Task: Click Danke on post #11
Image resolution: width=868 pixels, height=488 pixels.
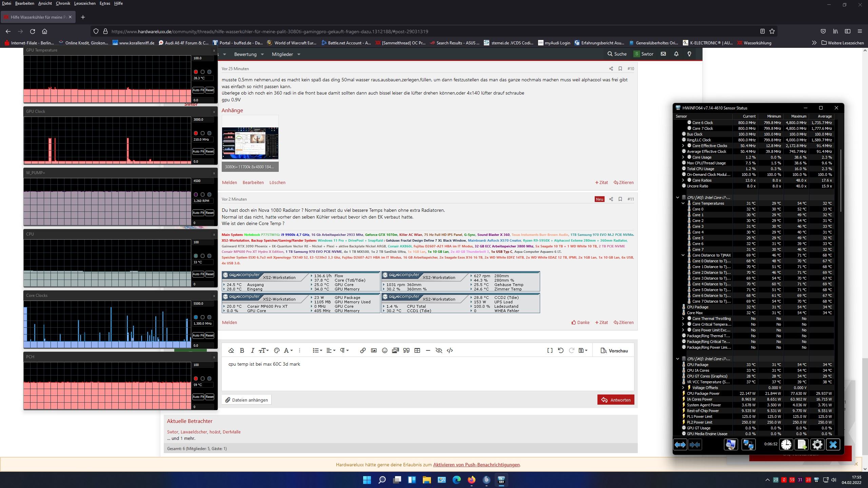Action: (x=580, y=322)
